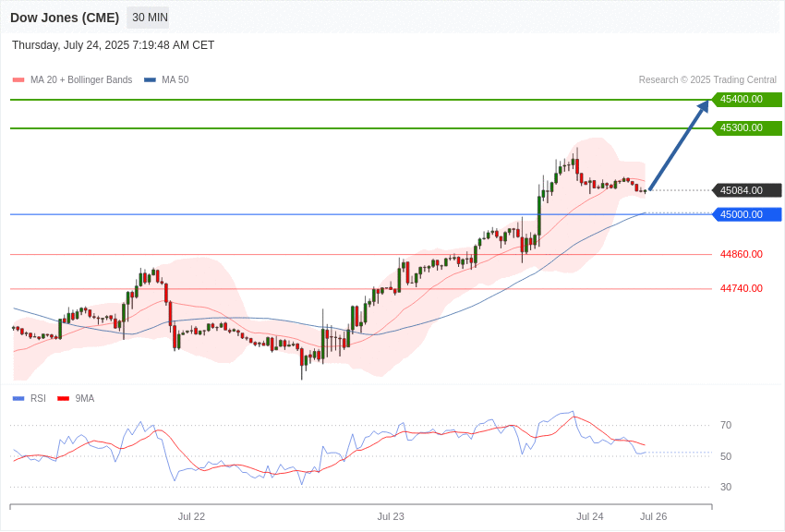
Task: Click the Jul 24 axis date label
Action: [590, 516]
